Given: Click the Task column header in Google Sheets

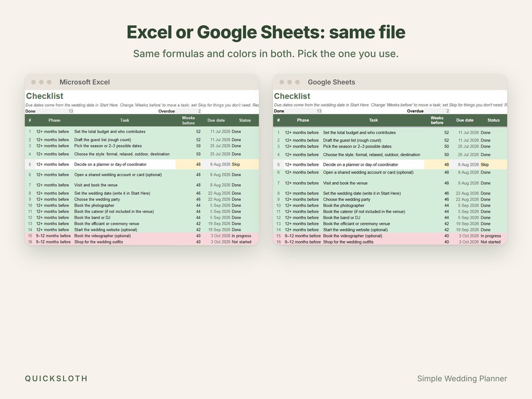Looking at the screenshot, I should [373, 120].
